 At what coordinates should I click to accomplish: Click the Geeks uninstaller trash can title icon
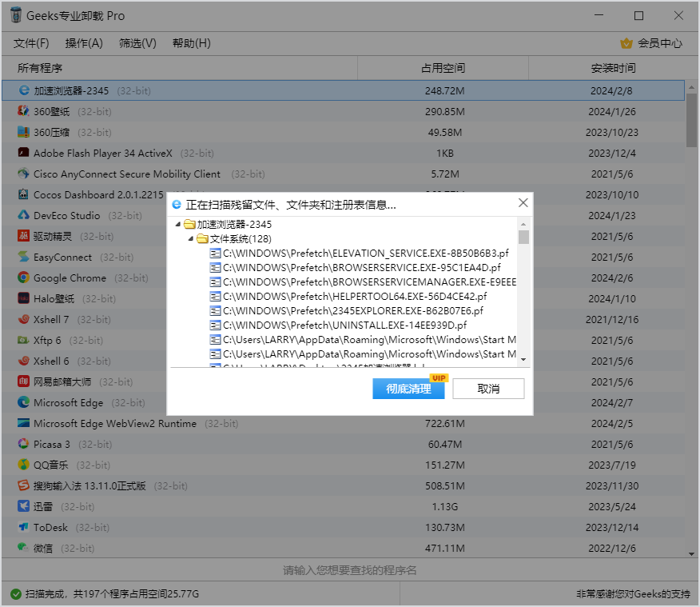[16, 15]
